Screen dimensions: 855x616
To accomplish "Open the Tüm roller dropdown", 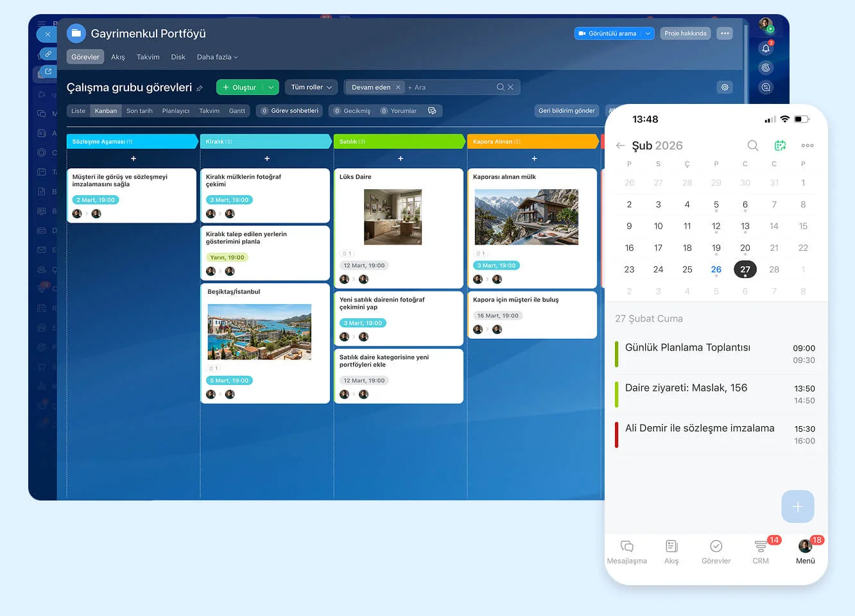I will point(311,87).
